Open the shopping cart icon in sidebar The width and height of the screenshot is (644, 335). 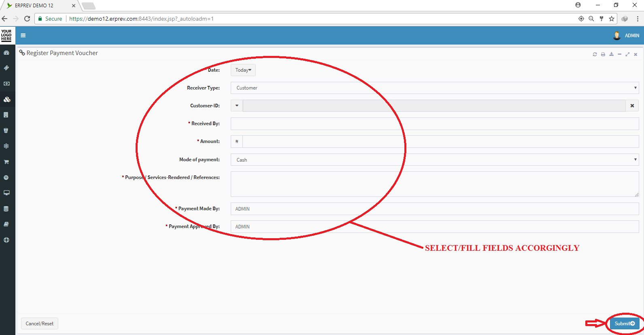6,162
